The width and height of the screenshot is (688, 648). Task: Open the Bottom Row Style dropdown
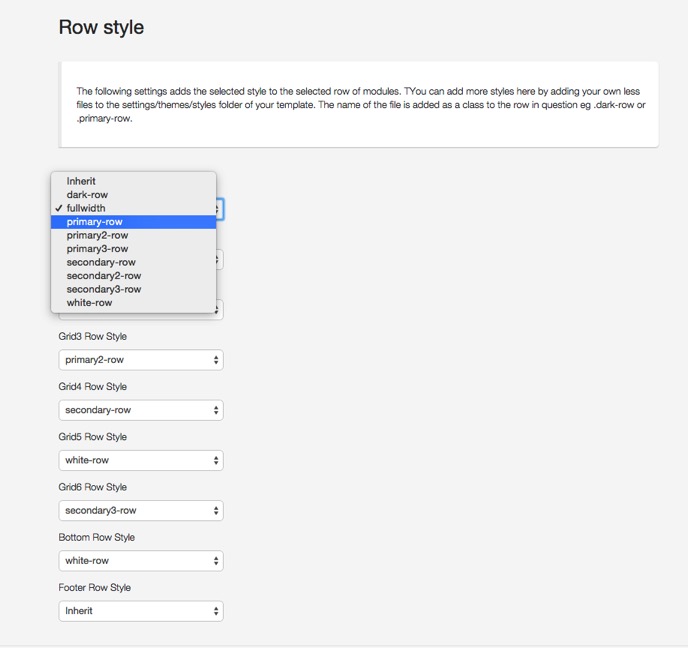141,561
